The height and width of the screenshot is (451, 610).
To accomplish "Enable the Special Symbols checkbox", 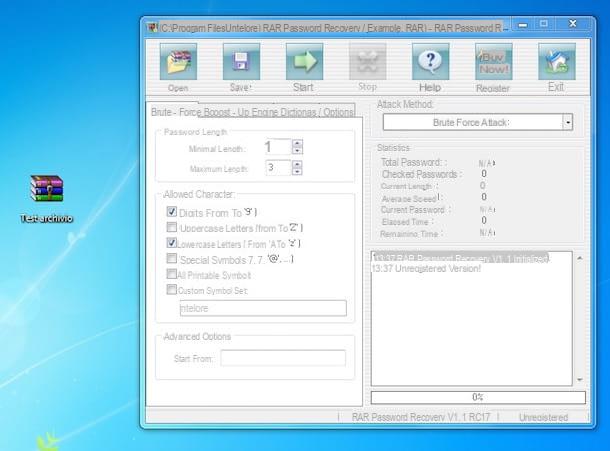I will coord(172,258).
